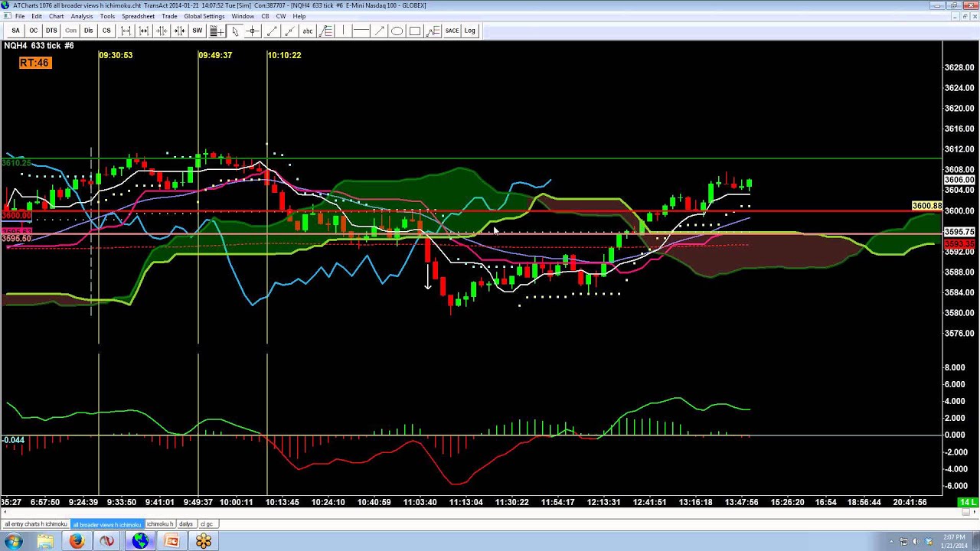Open the Trade menu
980x551 pixels.
pyautogui.click(x=169, y=16)
